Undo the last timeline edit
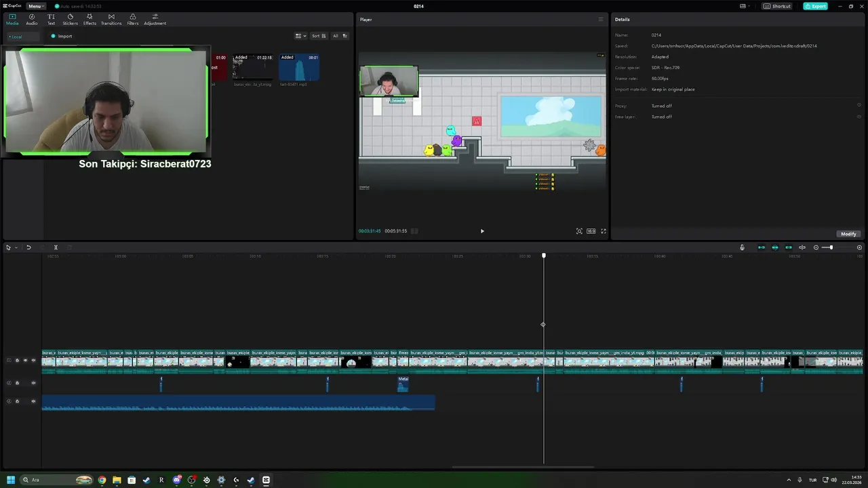 28,247
